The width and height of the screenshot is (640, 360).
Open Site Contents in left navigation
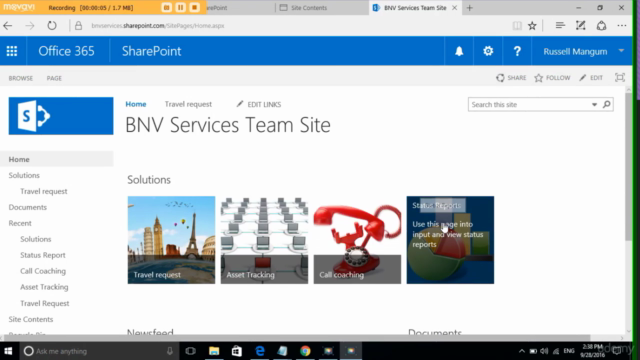point(31,319)
